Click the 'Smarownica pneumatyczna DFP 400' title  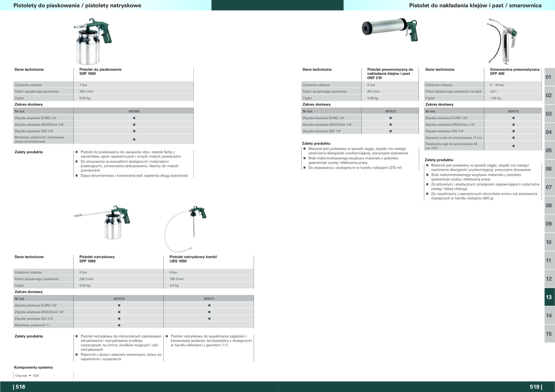click(x=514, y=72)
